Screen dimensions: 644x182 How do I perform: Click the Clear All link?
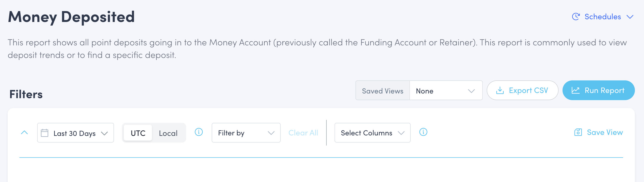pos(303,133)
